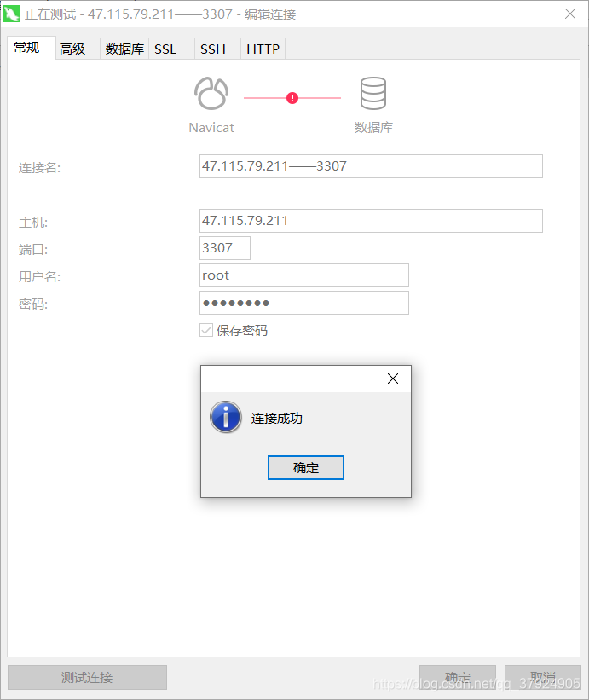The image size is (589, 700).
Task: Confirm 连接成功 dialog with 确定
Action: pyautogui.click(x=306, y=468)
